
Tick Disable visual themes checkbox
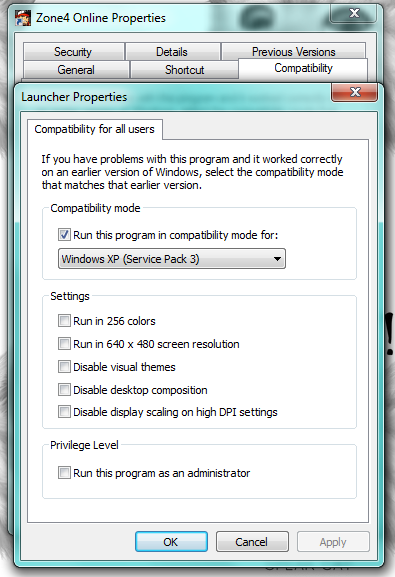pyautogui.click(x=64, y=367)
